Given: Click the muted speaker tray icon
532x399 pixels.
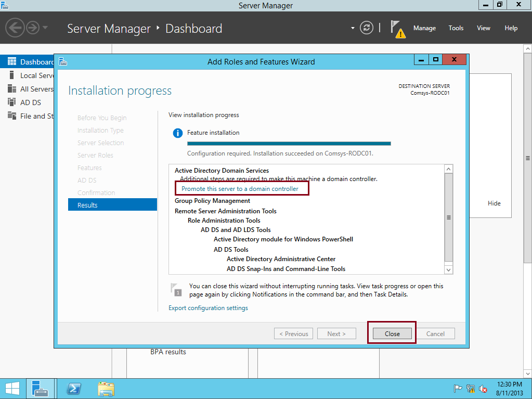Looking at the screenshot, I should (483, 389).
